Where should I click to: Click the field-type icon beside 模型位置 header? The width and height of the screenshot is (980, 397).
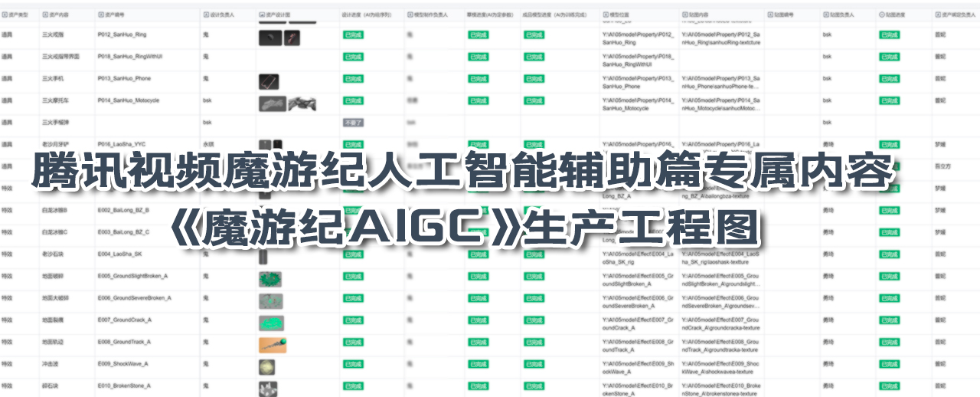pos(606,15)
